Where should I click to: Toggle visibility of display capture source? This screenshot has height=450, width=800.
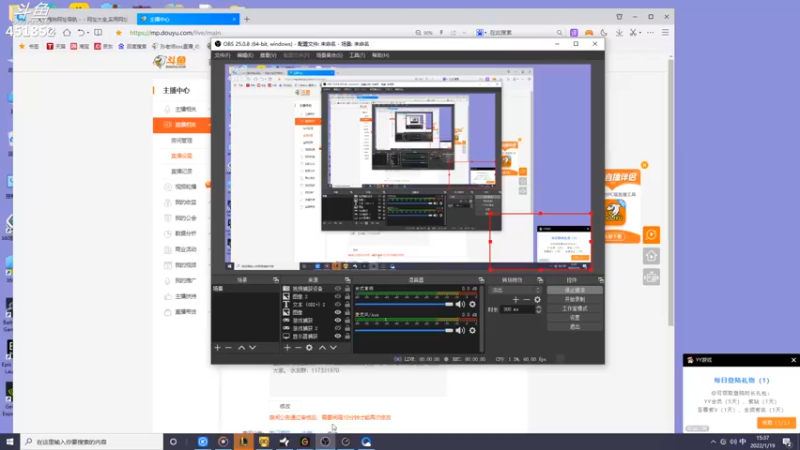point(337,336)
